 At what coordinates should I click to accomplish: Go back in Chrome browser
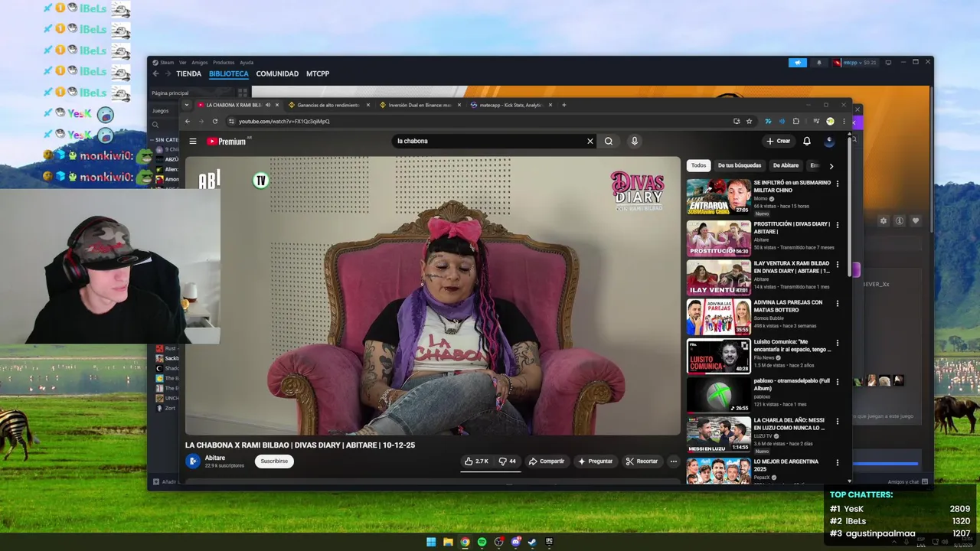tap(188, 121)
